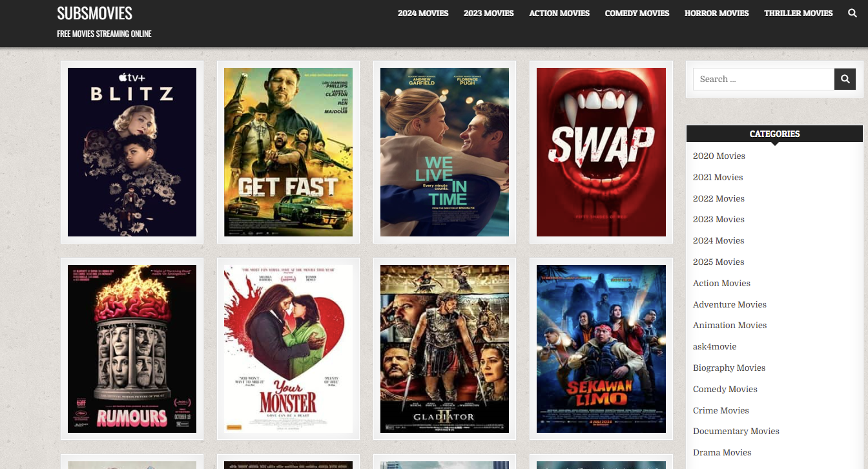The image size is (868, 469).
Task: Open the Gladiator movie poster
Action: pyautogui.click(x=444, y=349)
